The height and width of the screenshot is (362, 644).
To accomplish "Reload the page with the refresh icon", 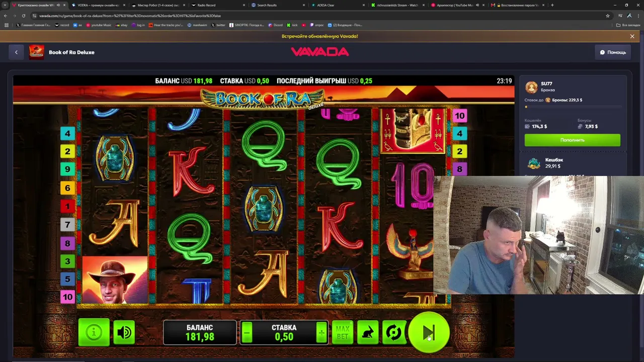I will click(x=23, y=16).
